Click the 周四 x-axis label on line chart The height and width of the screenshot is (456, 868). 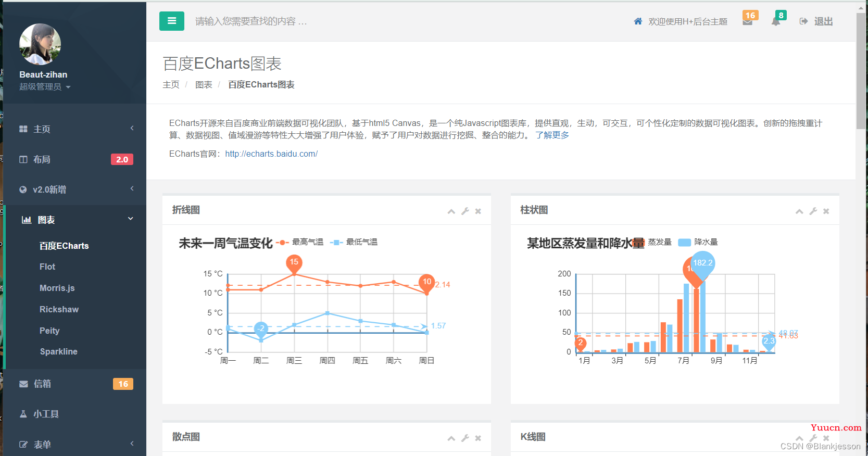coord(327,360)
